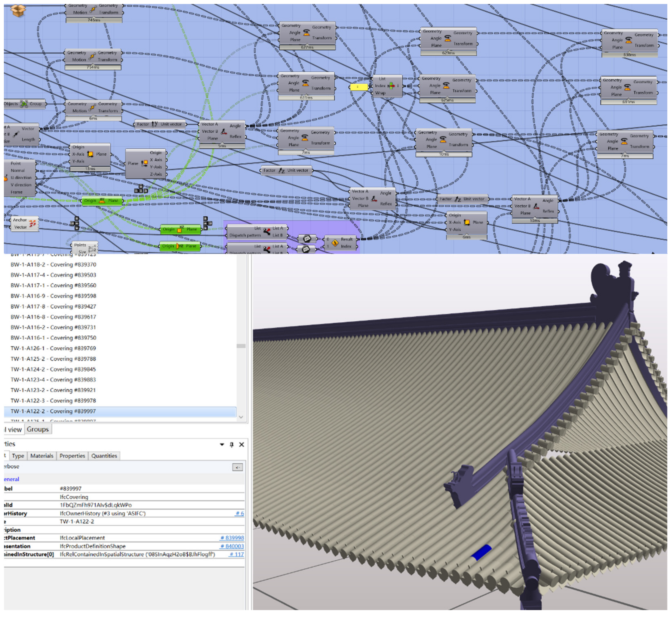This screenshot has height=617, width=672.
Task: Click the List Item component icon
Action: tap(391, 86)
